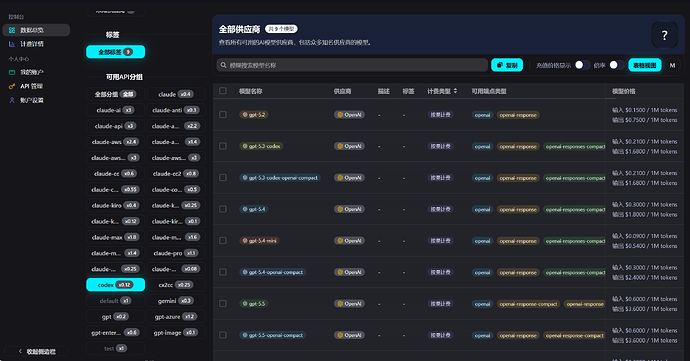
Task: Select the gemini x0.3 group chip
Action: pos(176,301)
